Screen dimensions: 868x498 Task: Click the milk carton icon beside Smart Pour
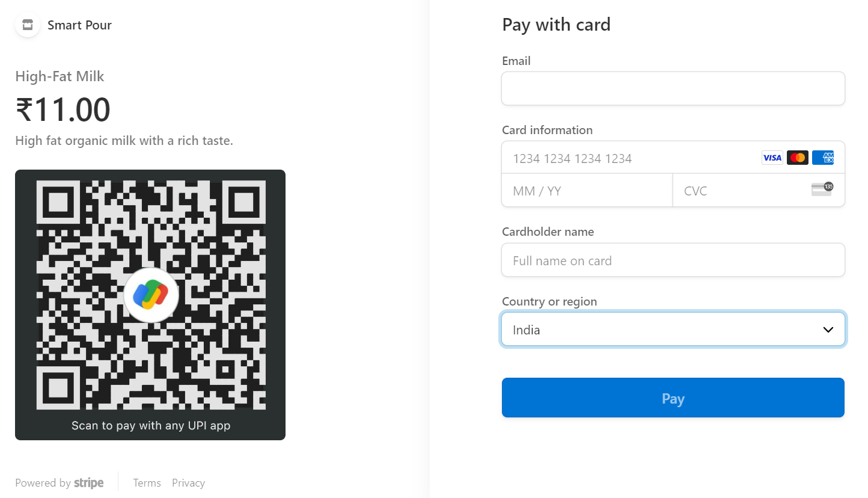click(27, 25)
